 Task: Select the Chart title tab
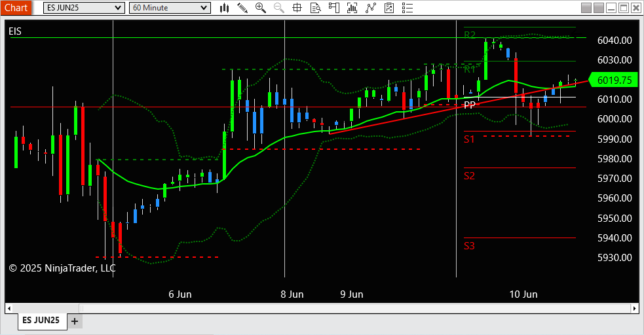pyautogui.click(x=16, y=8)
